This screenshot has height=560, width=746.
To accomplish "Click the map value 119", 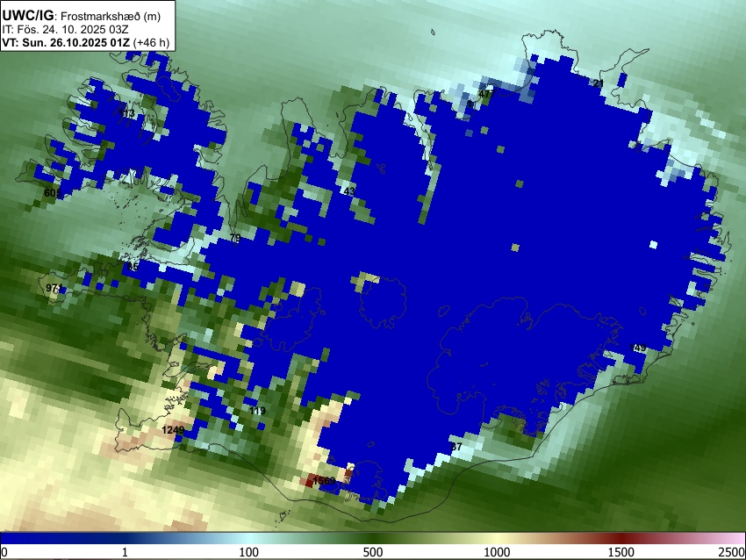I will tap(257, 411).
